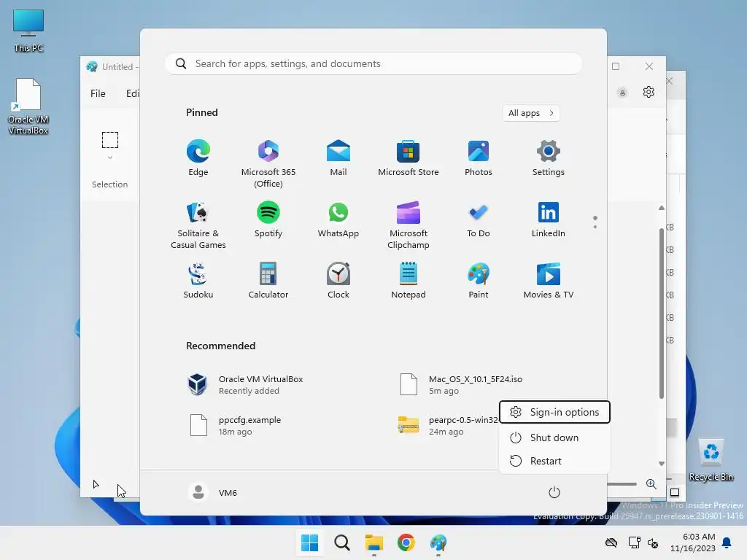Screen dimensions: 747x560
Task: Expand the Selection dropdown arrow in Paint
Action: point(110,157)
